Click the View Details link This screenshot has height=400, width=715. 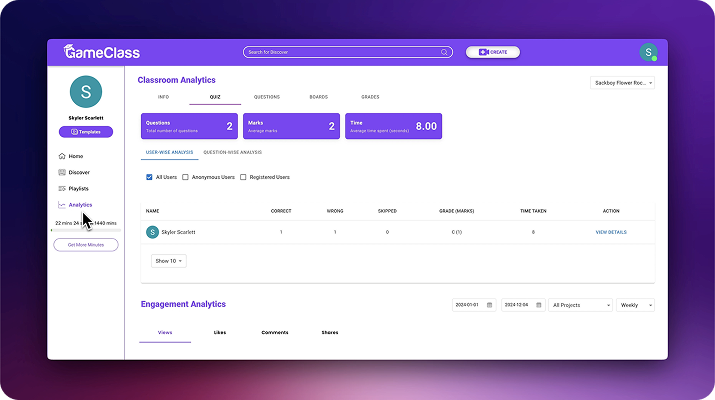(x=611, y=232)
